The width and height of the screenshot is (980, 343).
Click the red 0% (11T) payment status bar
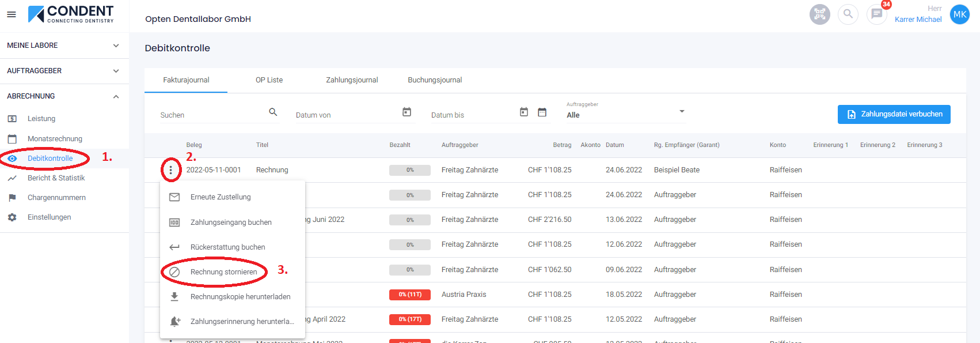point(410,295)
